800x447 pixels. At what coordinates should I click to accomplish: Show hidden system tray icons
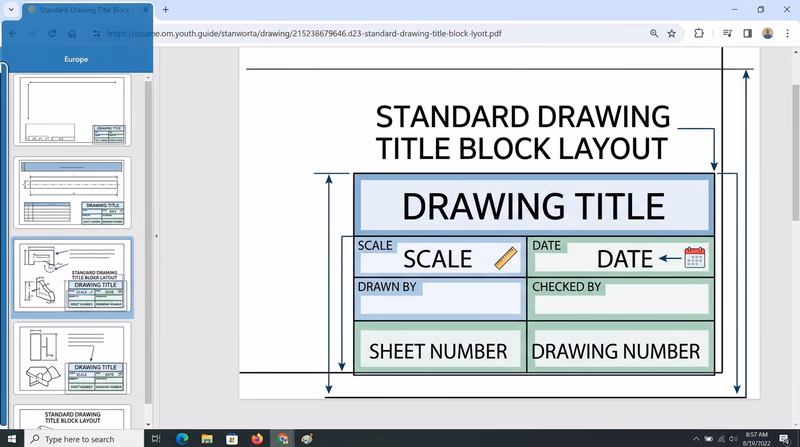(x=696, y=439)
